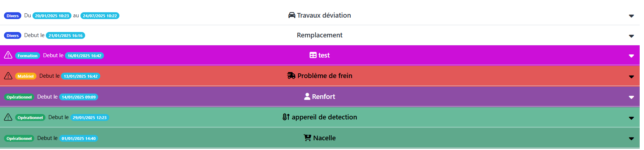Click the Formation category badge
The height and width of the screenshot is (150, 644).
click(x=27, y=56)
